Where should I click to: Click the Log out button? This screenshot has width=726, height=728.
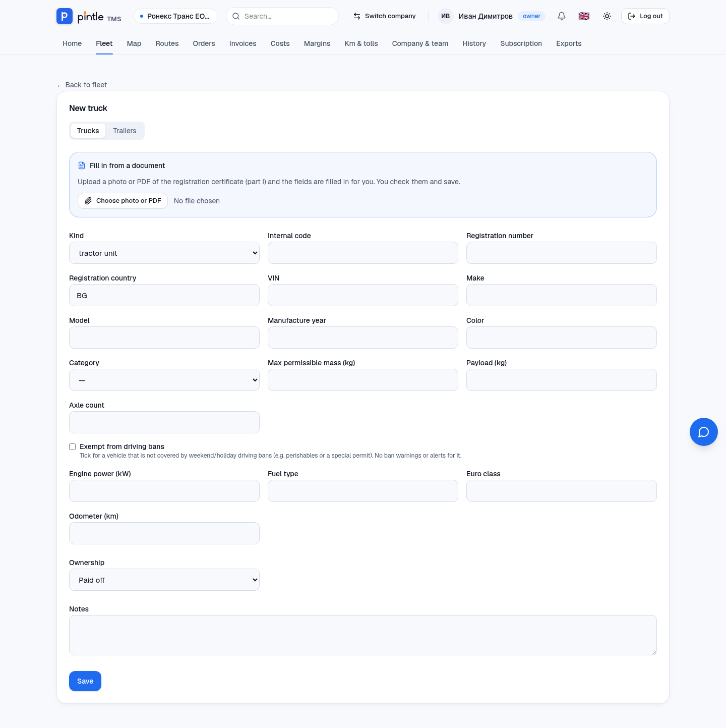tap(645, 16)
